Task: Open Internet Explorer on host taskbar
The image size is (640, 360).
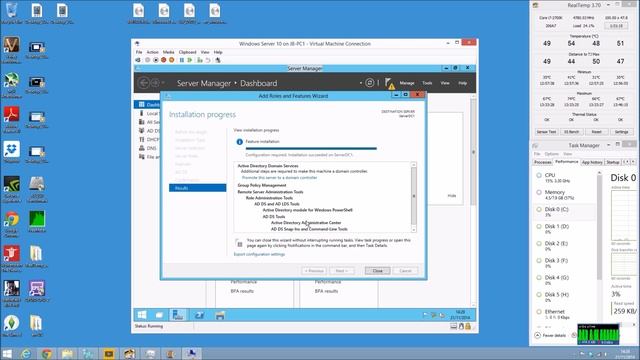Action: 26,353
